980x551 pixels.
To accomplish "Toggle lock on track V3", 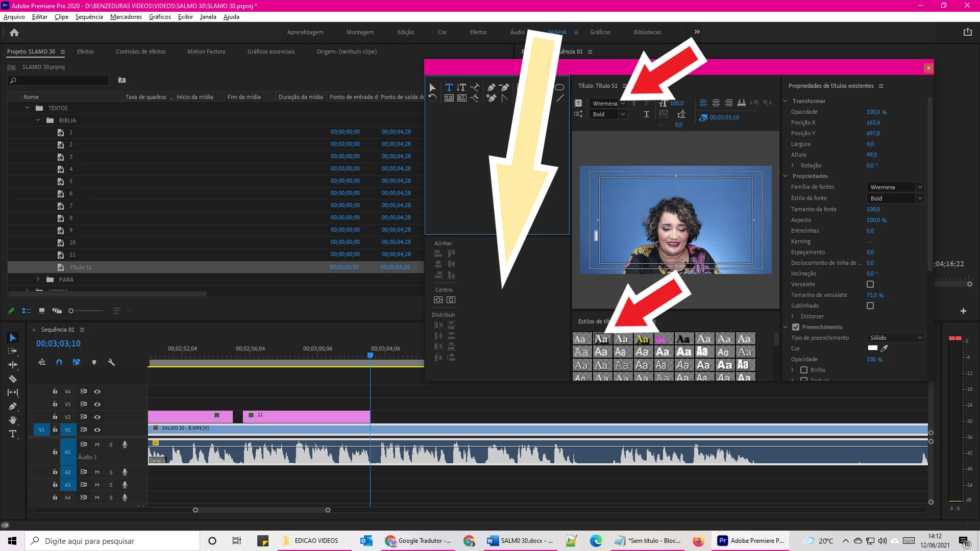I will 55,404.
